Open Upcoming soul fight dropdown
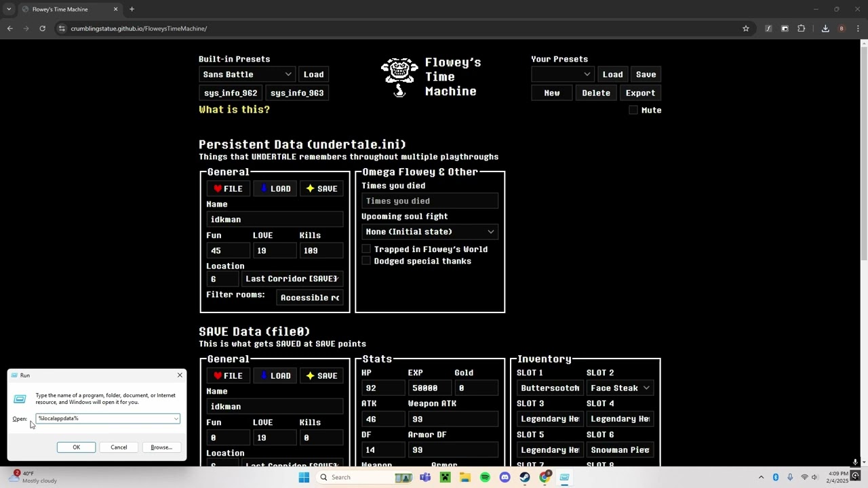 [x=430, y=232]
